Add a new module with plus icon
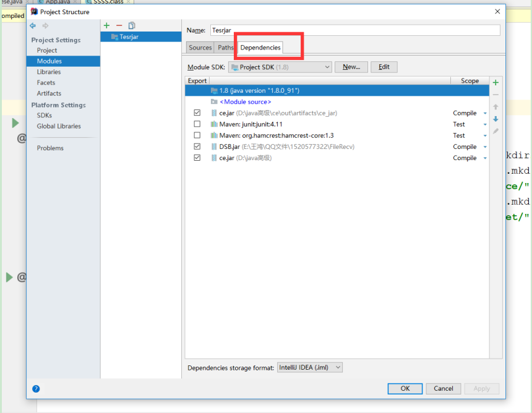 106,25
